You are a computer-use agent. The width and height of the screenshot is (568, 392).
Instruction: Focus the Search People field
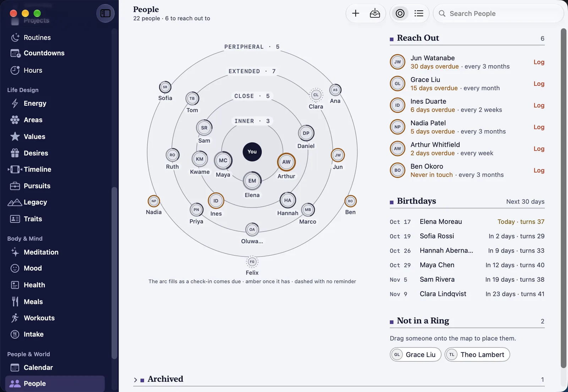[x=498, y=13]
